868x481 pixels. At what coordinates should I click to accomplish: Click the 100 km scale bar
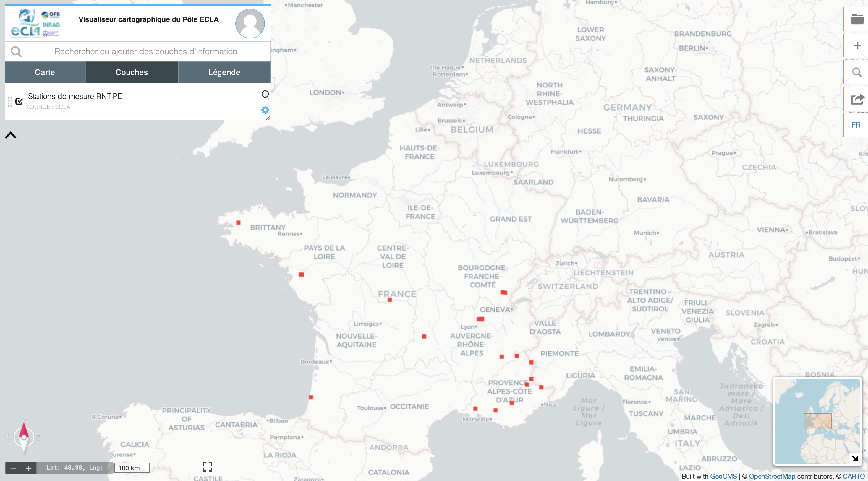point(132,468)
